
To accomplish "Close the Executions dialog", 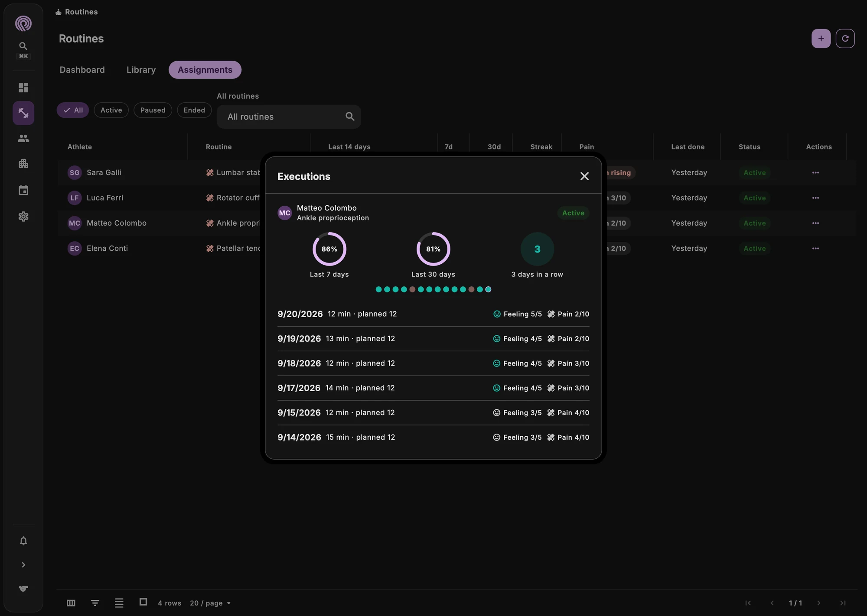I will point(584,176).
